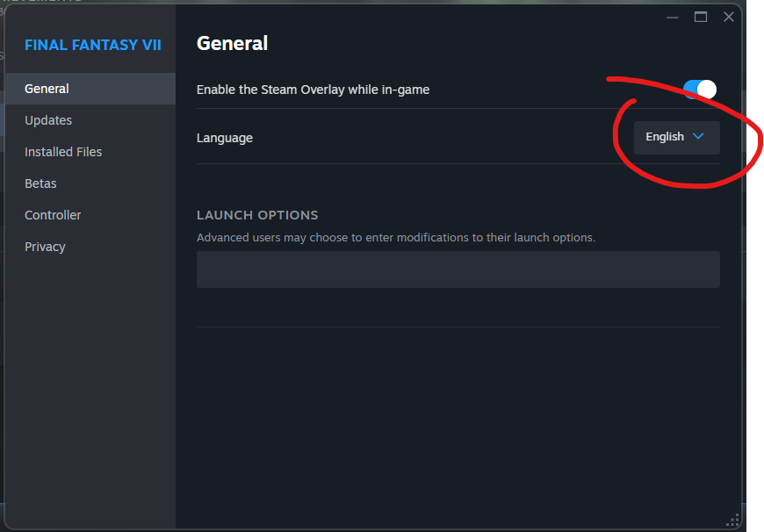
Task: Click the FINAL FANTASY VII title
Action: click(x=92, y=45)
